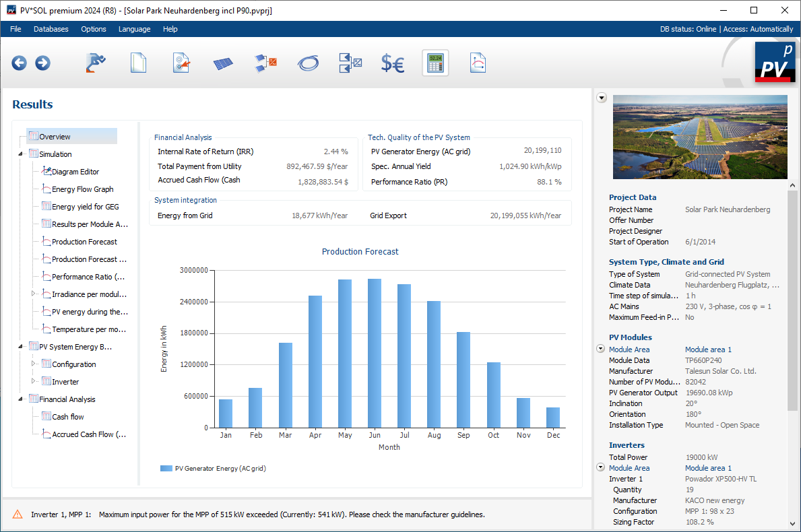
Task: Click Module area 1 under Inverters
Action: pyautogui.click(x=708, y=467)
